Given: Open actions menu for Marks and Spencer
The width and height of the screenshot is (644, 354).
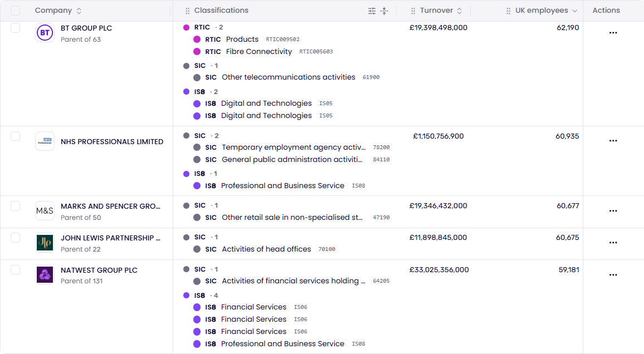Looking at the screenshot, I should coord(613,211).
